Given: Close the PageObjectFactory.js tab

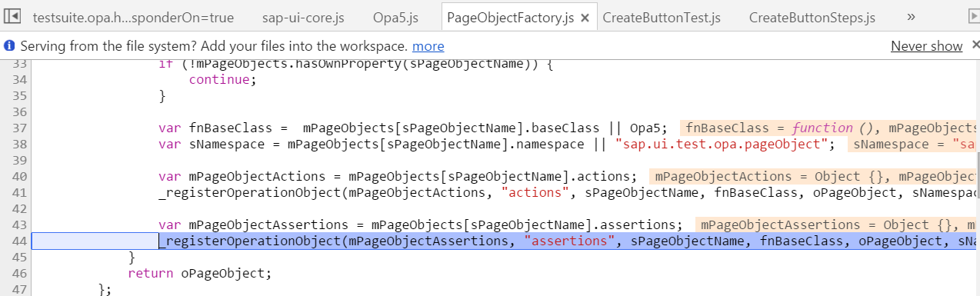Looking at the screenshot, I should tap(585, 18).
